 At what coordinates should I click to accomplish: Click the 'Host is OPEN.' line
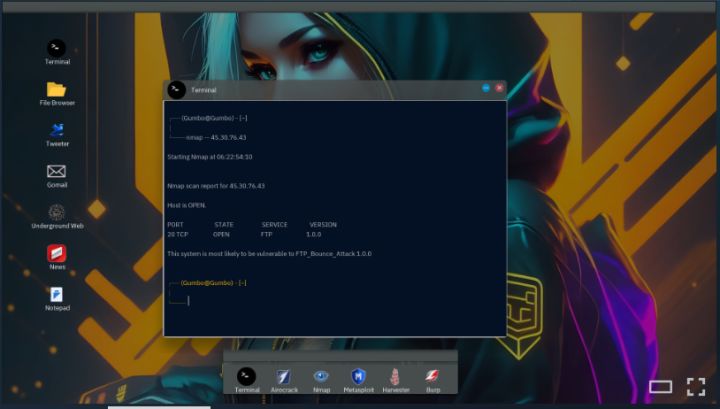pyautogui.click(x=186, y=205)
